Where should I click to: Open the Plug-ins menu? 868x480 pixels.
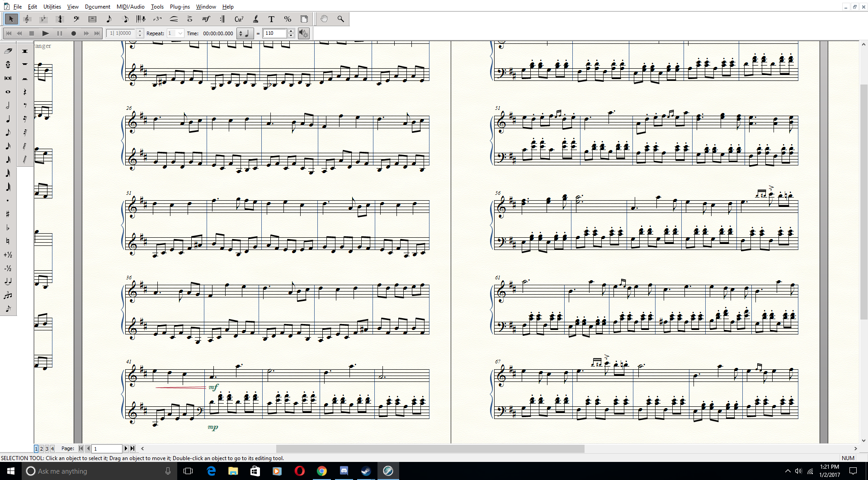[180, 7]
